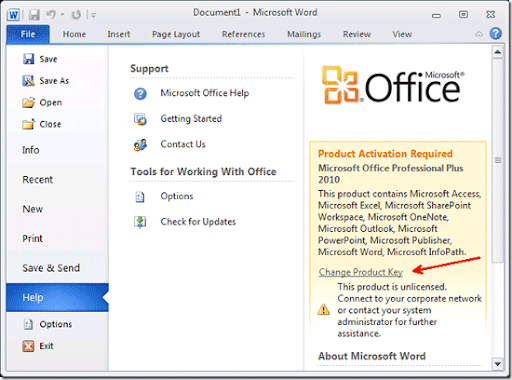
Task: Click the vertical scrollbar thumb
Action: pyautogui.click(x=498, y=160)
